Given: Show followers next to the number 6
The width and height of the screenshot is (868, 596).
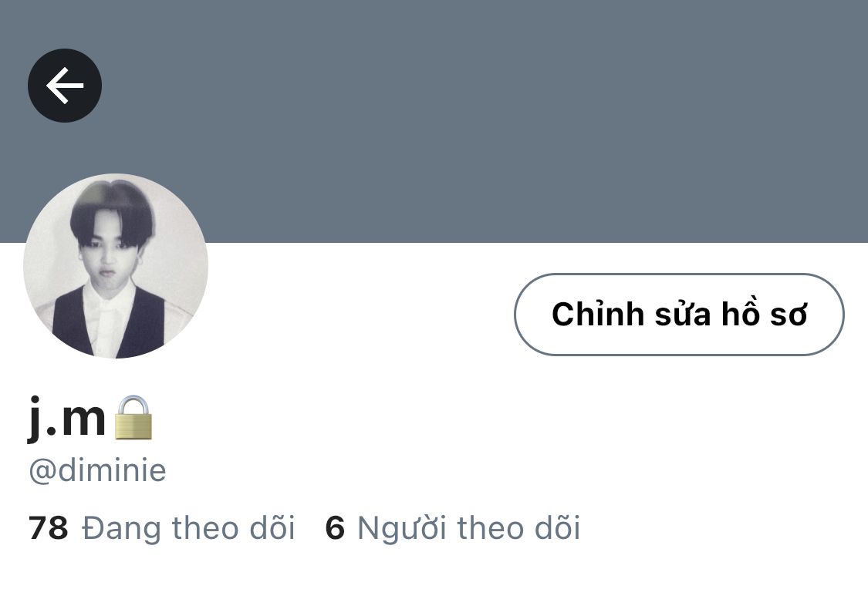Looking at the screenshot, I should click(469, 527).
